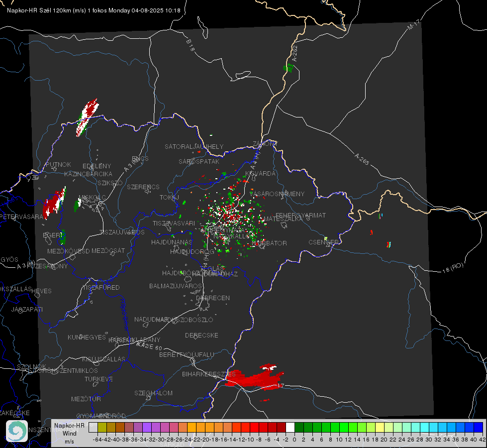487x448 pixels.
Task: Click the JÁSZAPÁTI city label
Action: pyautogui.click(x=27, y=309)
